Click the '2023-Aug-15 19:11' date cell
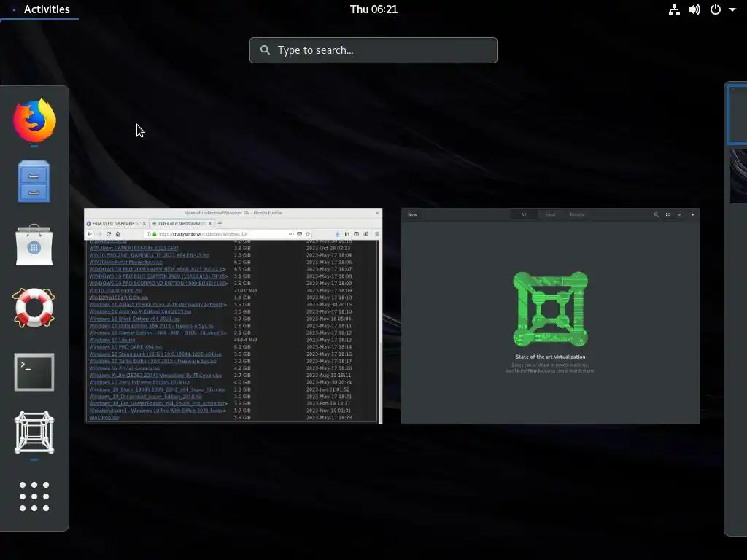The width and height of the screenshot is (747, 560). point(329,376)
